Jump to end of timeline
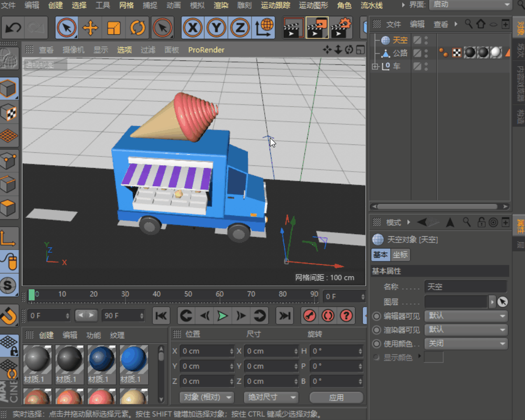Image resolution: width=525 pixels, height=420 pixels. (285, 316)
